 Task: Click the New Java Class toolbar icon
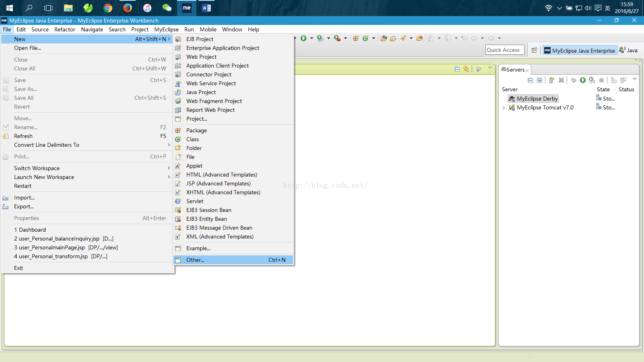tap(365, 38)
